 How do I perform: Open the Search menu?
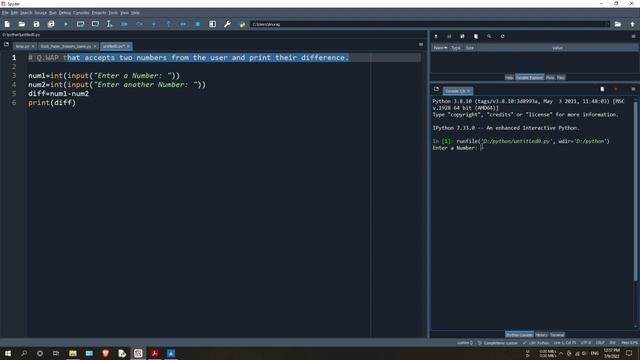26,13
